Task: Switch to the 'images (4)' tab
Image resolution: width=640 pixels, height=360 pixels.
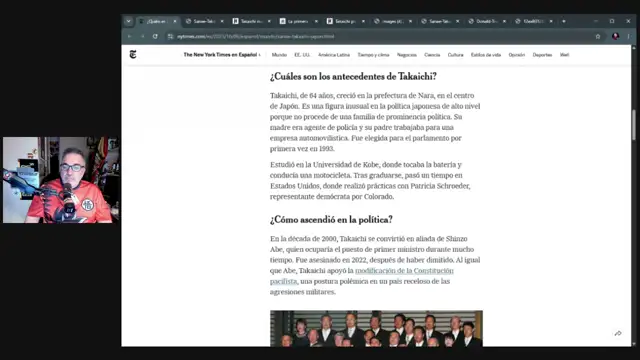Action: click(392, 21)
